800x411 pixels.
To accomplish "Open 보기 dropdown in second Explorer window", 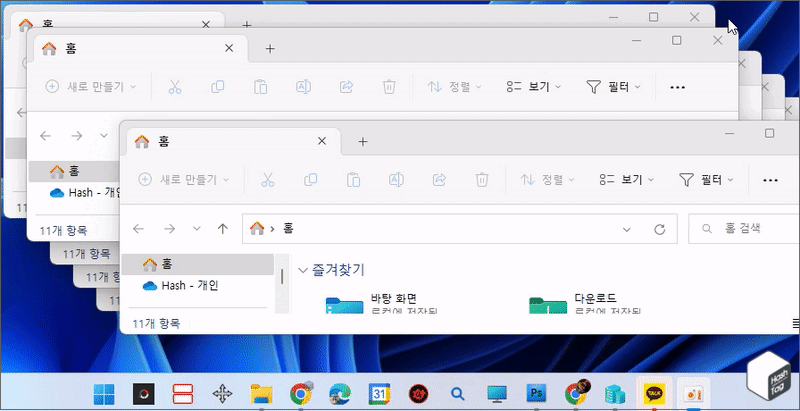I will pyautogui.click(x=534, y=87).
